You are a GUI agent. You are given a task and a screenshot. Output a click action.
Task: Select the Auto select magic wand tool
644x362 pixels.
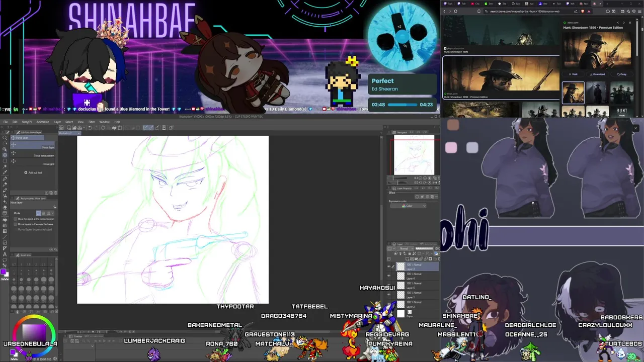pos(5,166)
